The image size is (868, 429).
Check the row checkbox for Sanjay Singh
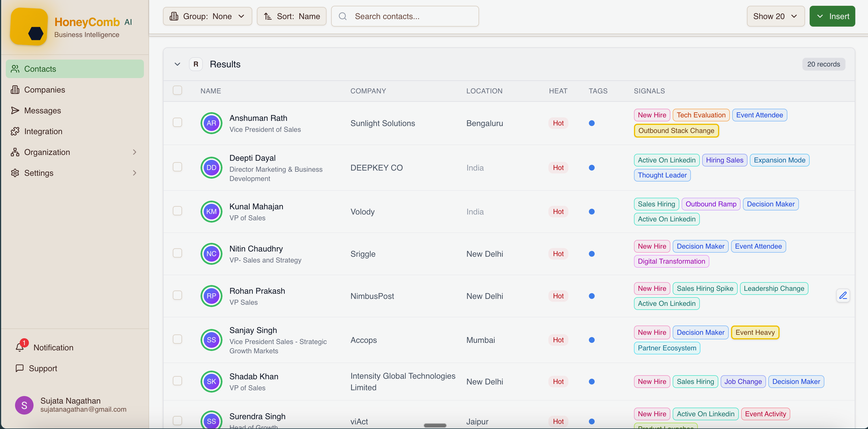[178, 339]
